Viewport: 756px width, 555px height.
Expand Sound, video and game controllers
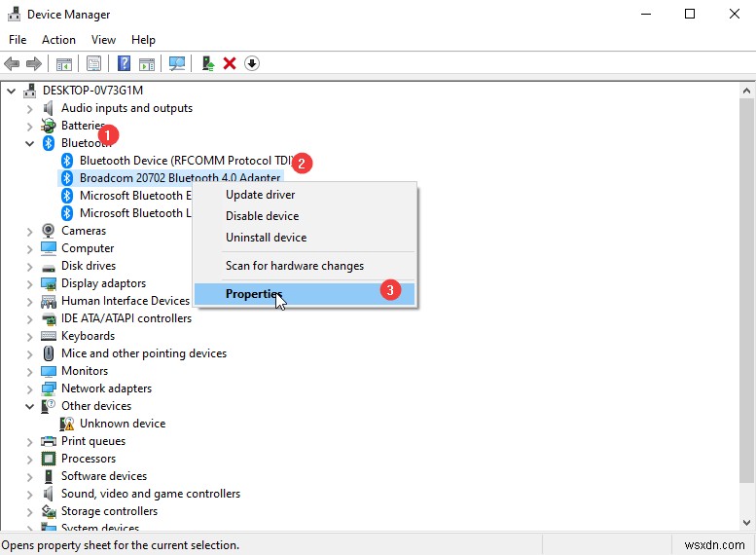(29, 495)
